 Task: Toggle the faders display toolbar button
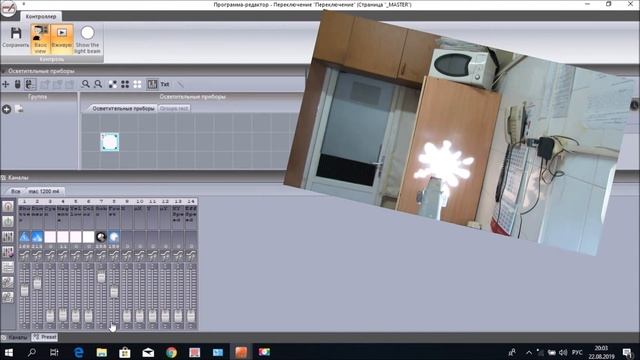(x=152, y=84)
